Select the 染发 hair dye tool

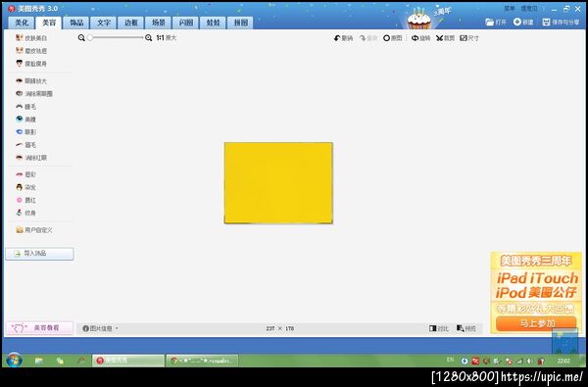pyautogui.click(x=25, y=187)
